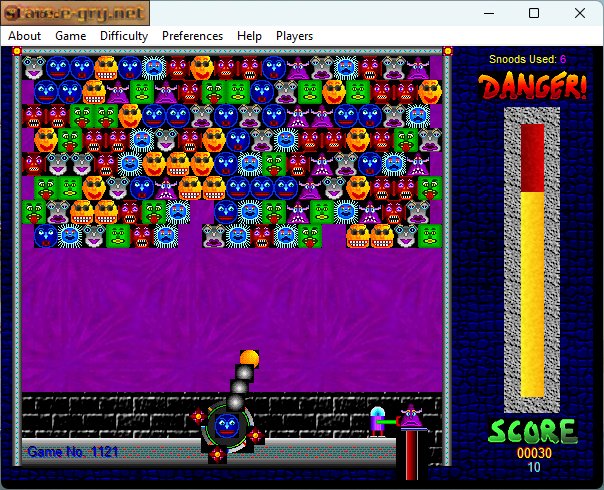The image size is (604, 490).
Task: Maximize the game window
Action: (x=534, y=13)
